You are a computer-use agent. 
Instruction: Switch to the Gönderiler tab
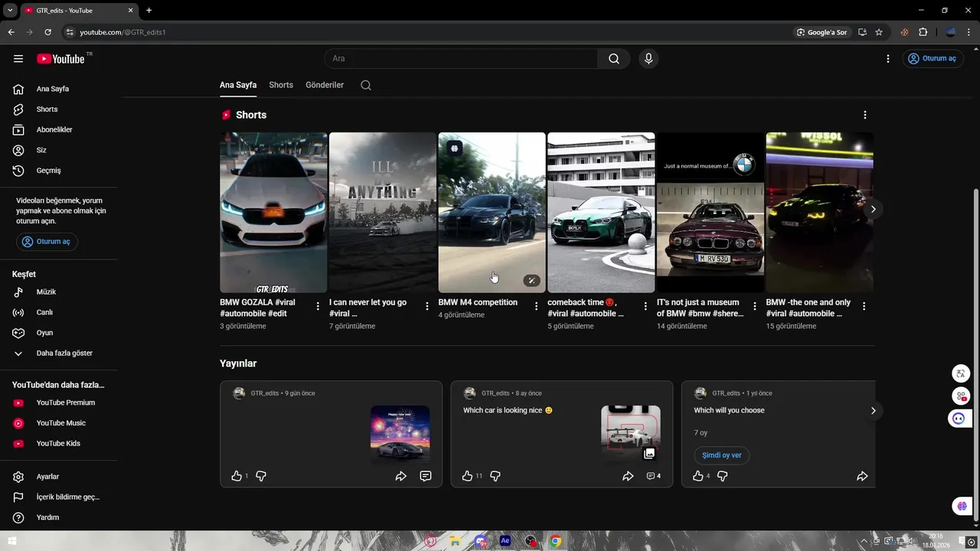pyautogui.click(x=325, y=85)
